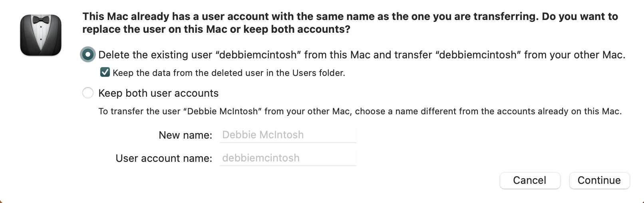Click into the New name text field
The image size is (644, 203).
288,135
